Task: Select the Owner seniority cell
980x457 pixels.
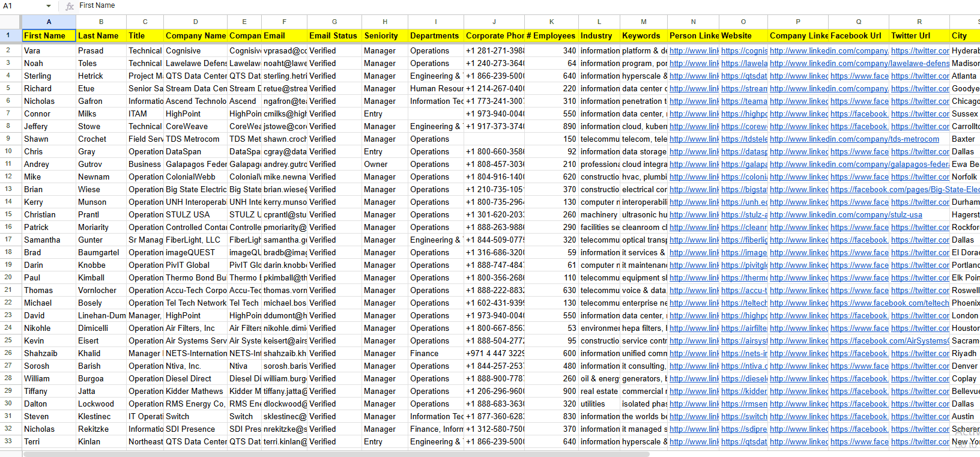Action: pyautogui.click(x=385, y=165)
